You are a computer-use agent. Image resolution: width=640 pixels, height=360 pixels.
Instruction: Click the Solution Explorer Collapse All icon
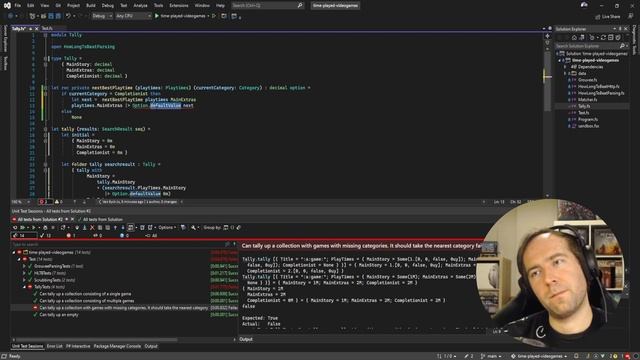(x=611, y=38)
